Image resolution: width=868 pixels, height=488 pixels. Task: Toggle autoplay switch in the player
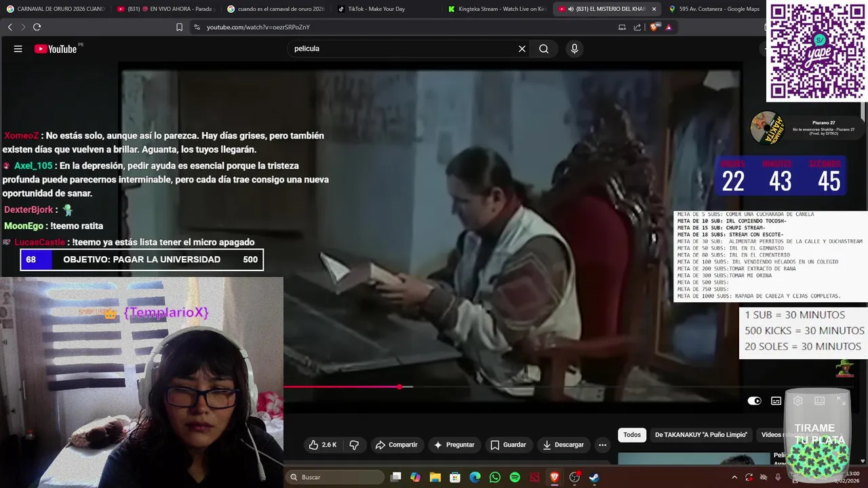click(755, 401)
